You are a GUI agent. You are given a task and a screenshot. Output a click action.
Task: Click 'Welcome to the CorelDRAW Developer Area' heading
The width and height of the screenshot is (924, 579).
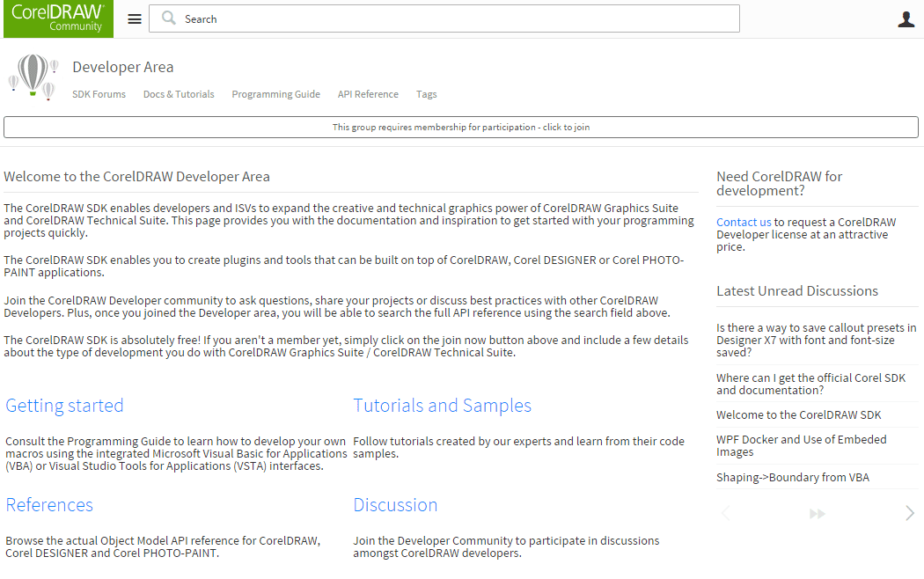[136, 177]
